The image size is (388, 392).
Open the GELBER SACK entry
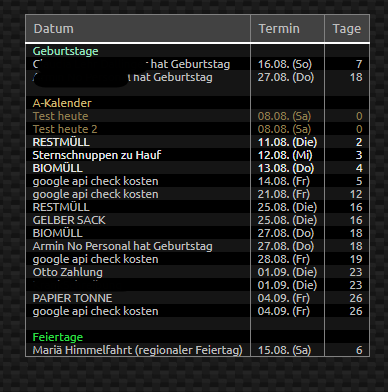[x=69, y=220]
